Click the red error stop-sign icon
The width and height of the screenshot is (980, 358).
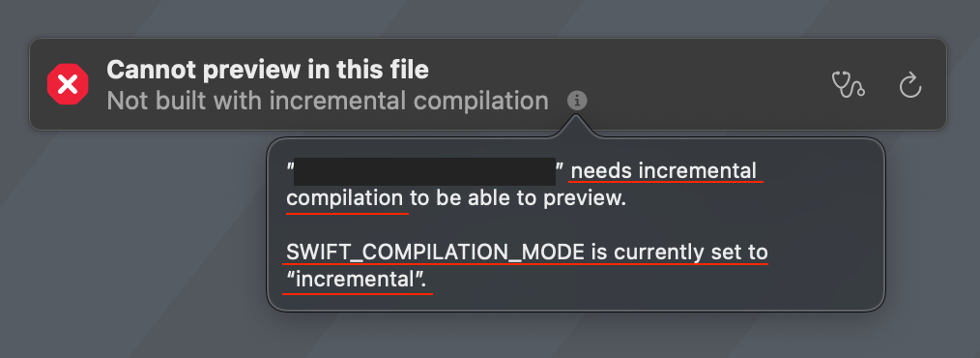68,84
